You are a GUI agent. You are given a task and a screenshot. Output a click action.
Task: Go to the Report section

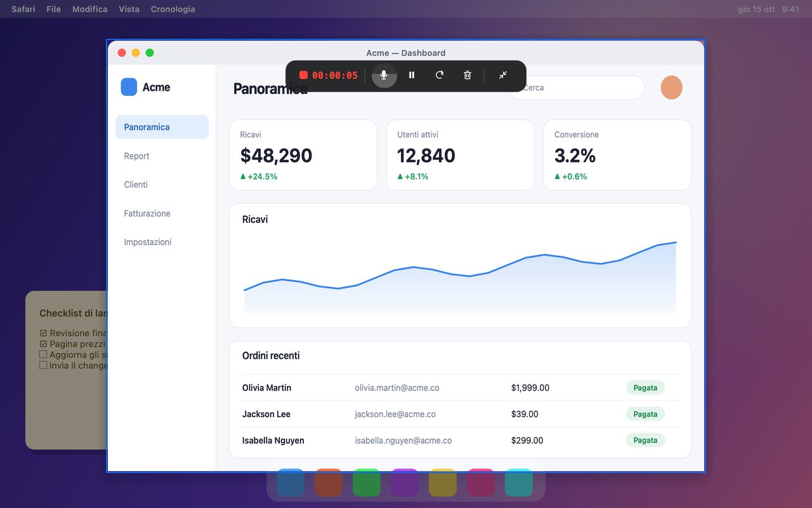click(x=162, y=156)
